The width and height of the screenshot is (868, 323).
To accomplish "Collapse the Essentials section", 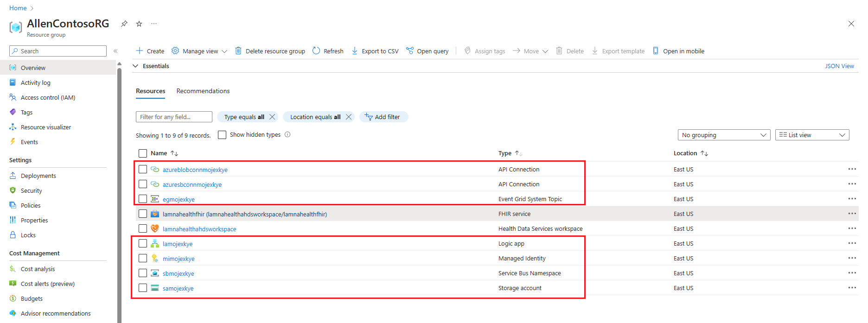I will click(x=136, y=66).
